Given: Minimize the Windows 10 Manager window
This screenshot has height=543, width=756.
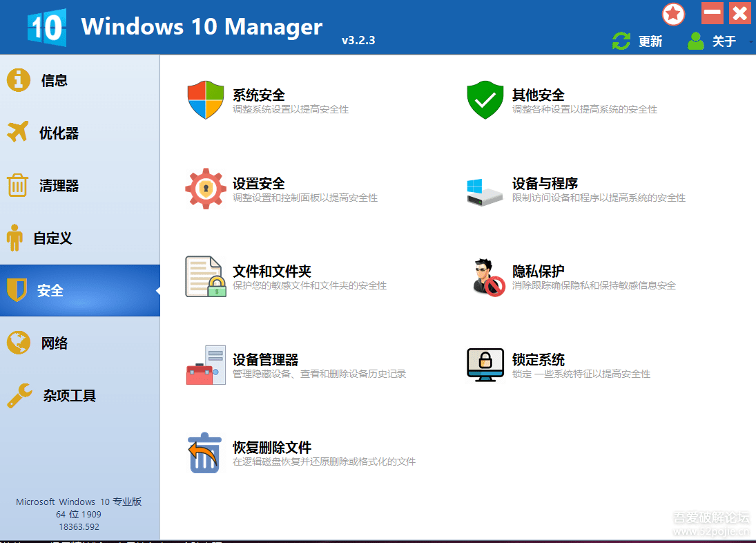Looking at the screenshot, I should point(712,13).
